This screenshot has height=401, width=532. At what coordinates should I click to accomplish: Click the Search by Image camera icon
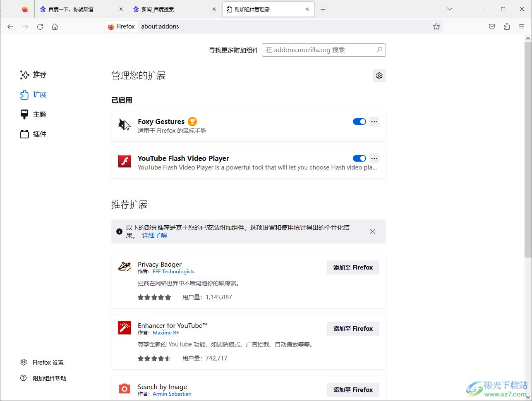pyautogui.click(x=125, y=389)
